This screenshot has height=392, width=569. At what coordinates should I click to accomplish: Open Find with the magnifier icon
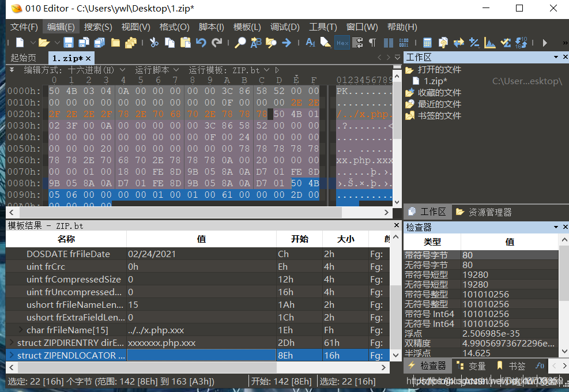pyautogui.click(x=240, y=43)
